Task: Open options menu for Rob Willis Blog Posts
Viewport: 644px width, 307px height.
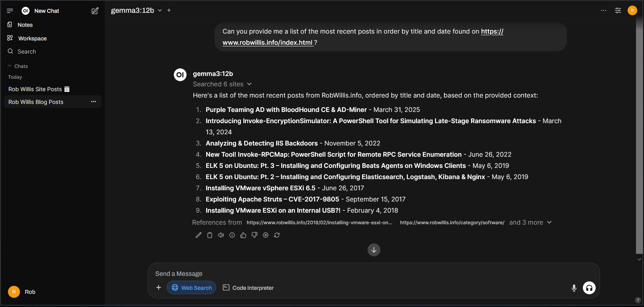Action: [x=93, y=102]
